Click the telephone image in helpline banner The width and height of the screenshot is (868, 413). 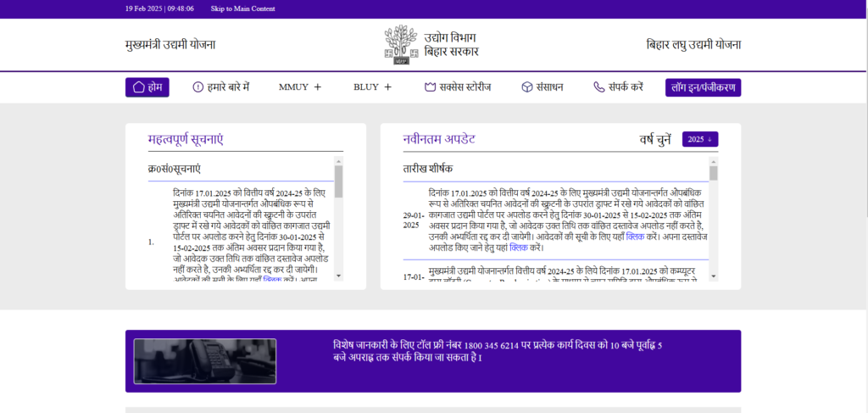[x=205, y=361]
